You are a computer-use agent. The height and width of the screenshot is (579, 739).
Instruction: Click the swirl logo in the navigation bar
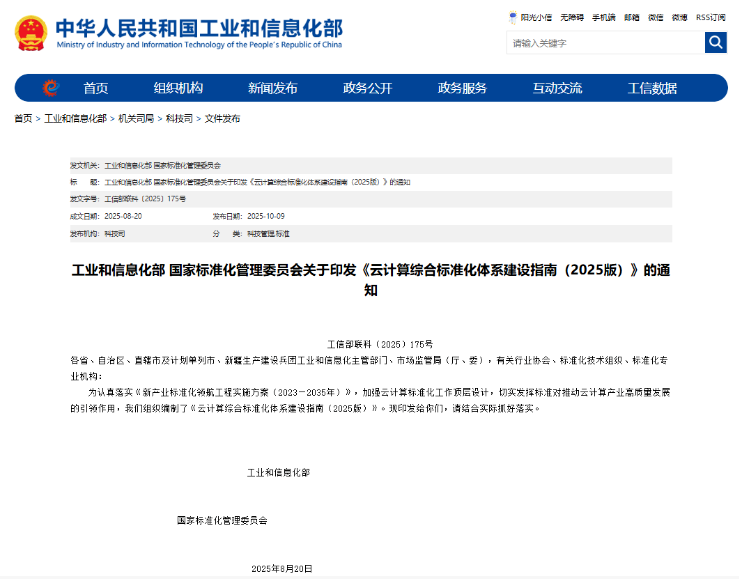[50, 88]
